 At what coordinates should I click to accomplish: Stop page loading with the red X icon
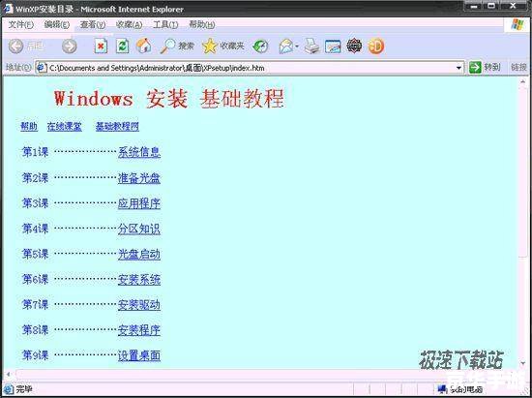point(101,46)
